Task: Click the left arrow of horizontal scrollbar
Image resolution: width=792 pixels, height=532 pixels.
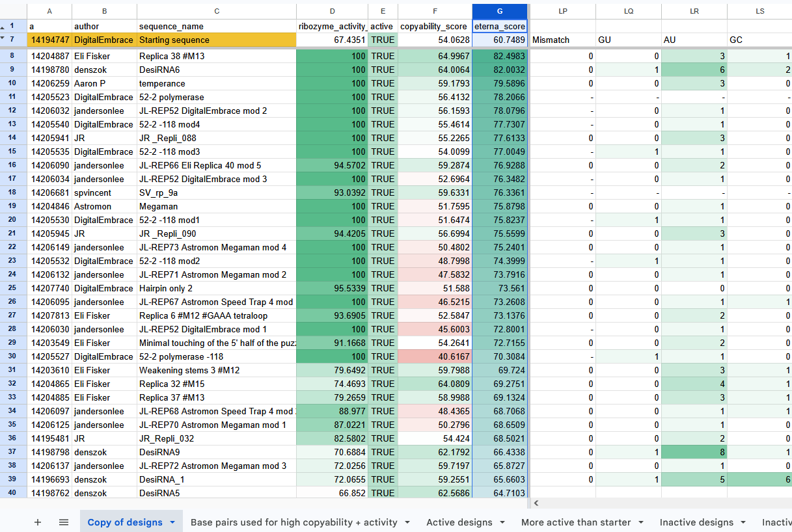Action: (x=537, y=503)
